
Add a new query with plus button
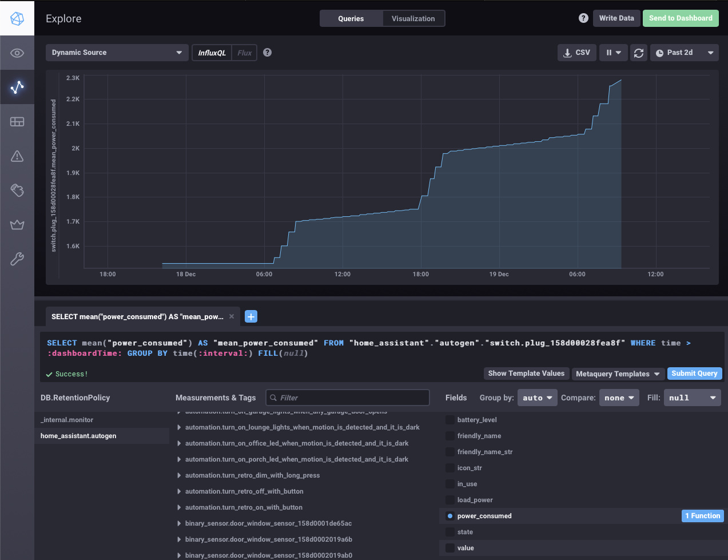point(250,316)
